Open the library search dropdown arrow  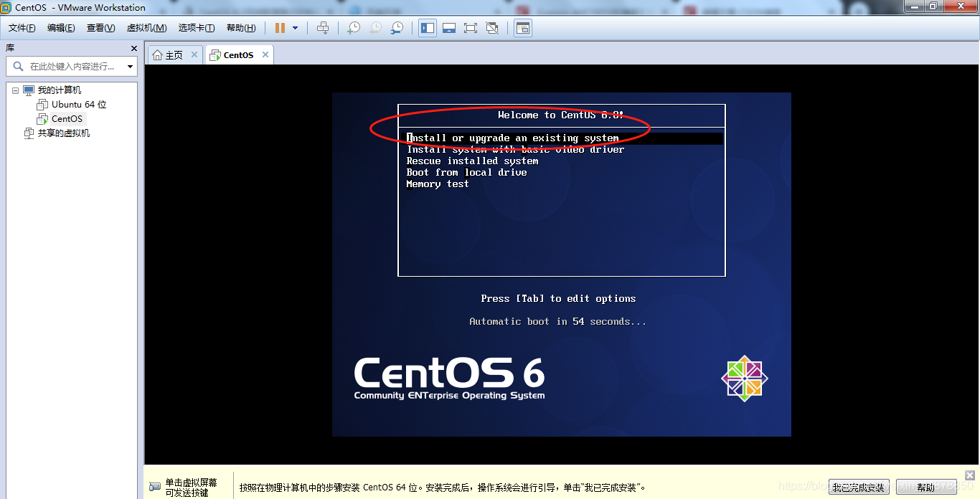tap(130, 67)
